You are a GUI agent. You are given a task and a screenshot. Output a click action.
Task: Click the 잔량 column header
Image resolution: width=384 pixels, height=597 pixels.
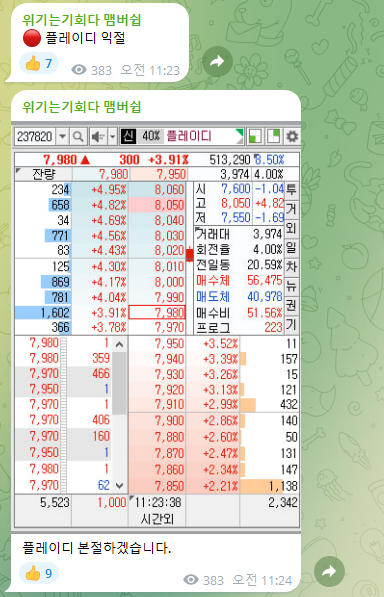click(44, 174)
